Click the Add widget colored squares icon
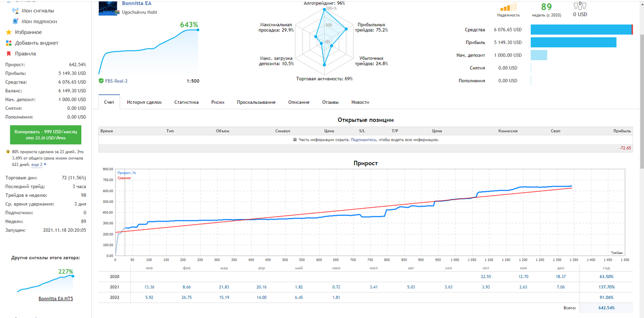This screenshot has width=644, height=318. pyautogui.click(x=8, y=43)
